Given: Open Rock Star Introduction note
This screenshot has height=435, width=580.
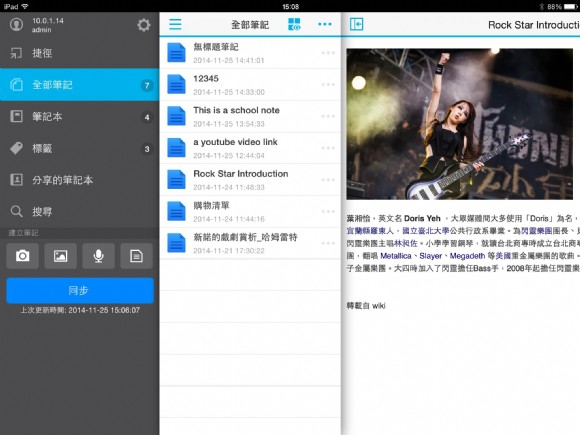Looking at the screenshot, I should coord(250,180).
